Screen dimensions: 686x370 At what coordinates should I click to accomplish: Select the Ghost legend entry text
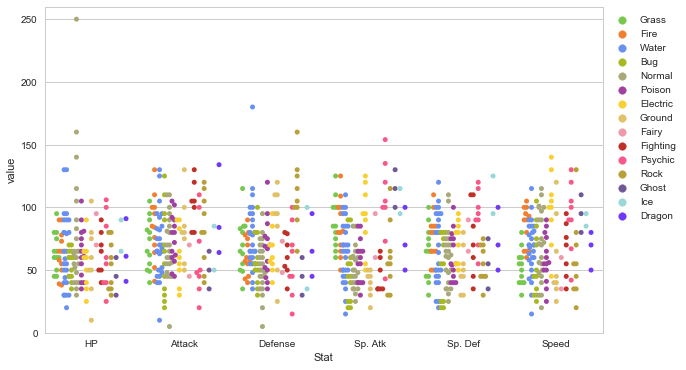pos(653,188)
